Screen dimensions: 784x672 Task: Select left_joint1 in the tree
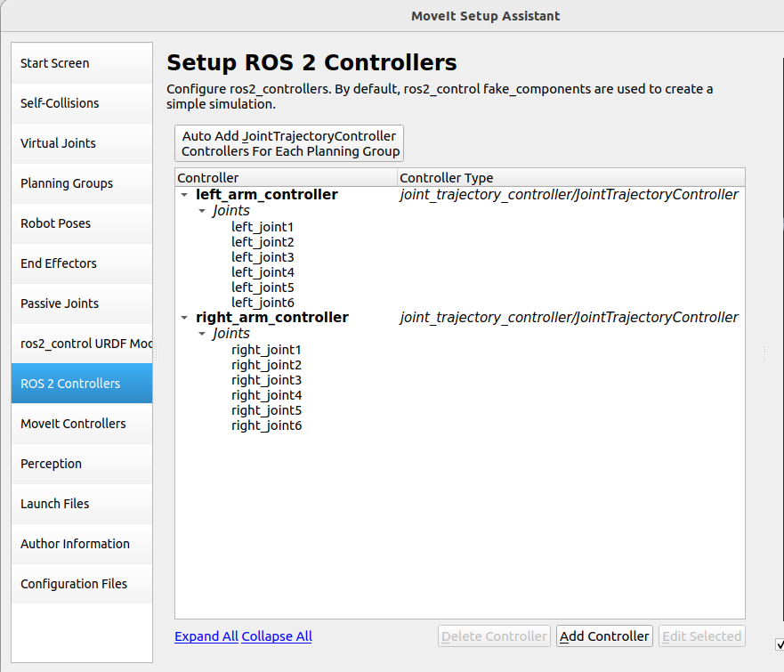(x=262, y=227)
